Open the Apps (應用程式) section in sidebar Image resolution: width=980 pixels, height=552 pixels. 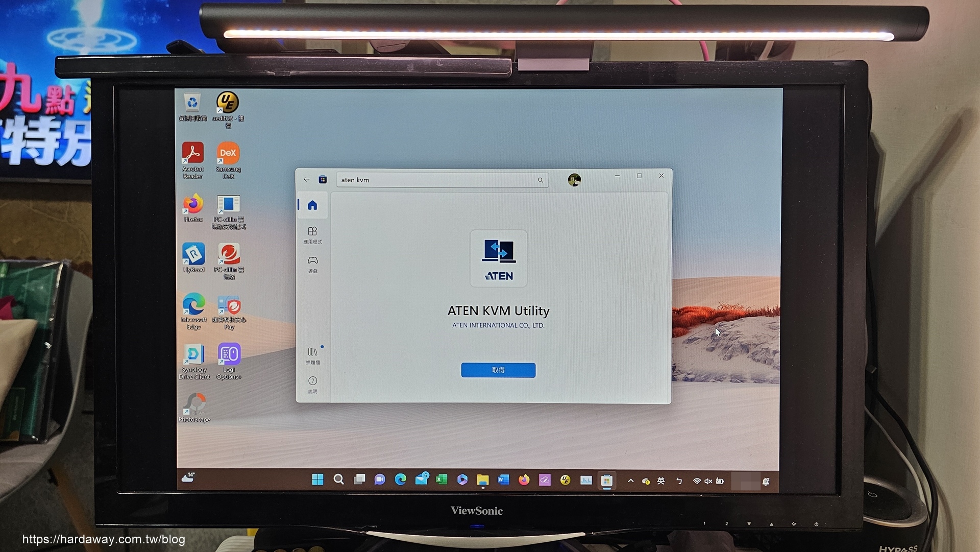[x=312, y=235]
